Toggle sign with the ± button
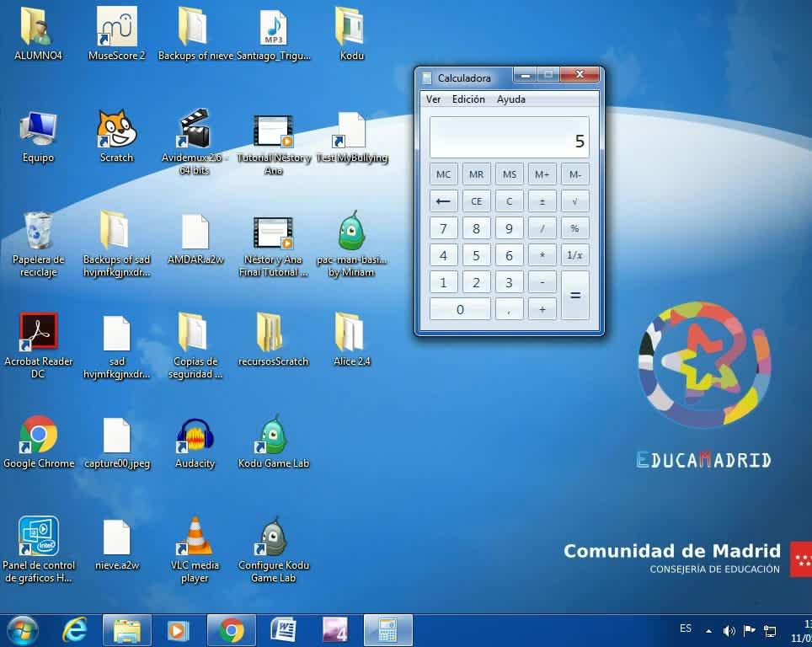Viewport: 812px width, 647px height. coord(542,201)
